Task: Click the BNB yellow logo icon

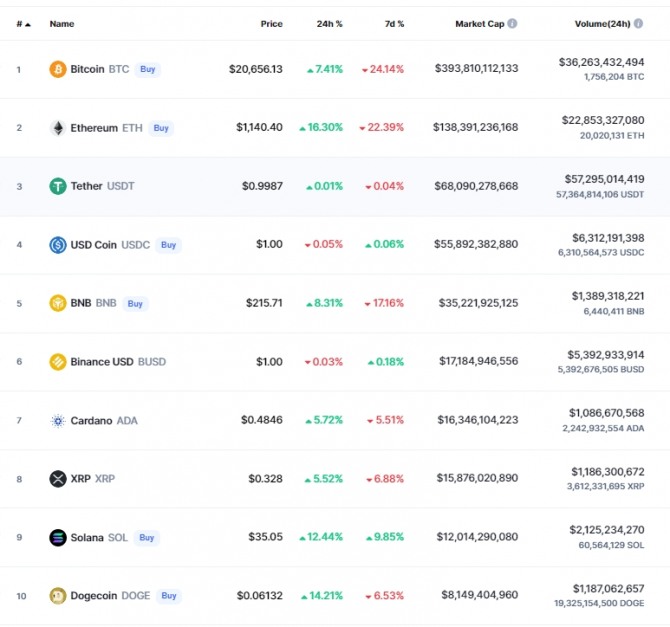Action: point(58,303)
